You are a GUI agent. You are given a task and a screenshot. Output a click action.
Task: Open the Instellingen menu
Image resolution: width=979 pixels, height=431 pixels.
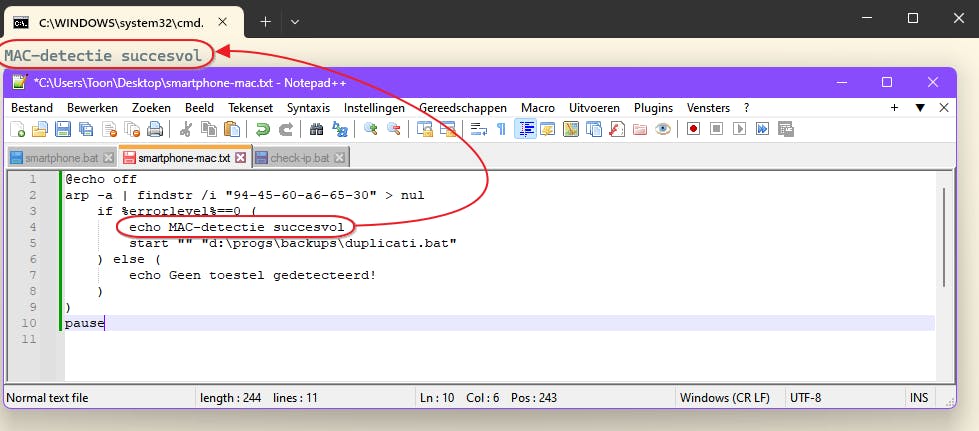pyautogui.click(x=374, y=108)
